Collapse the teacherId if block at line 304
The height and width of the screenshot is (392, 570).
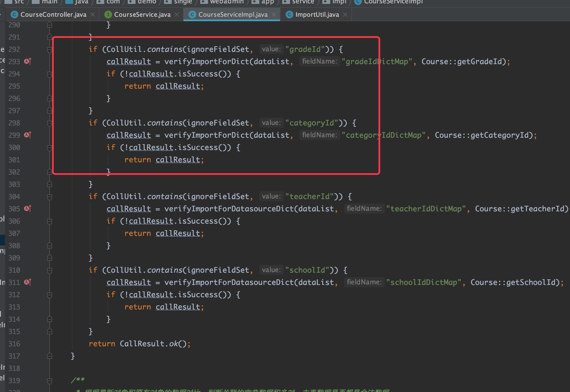click(50, 197)
